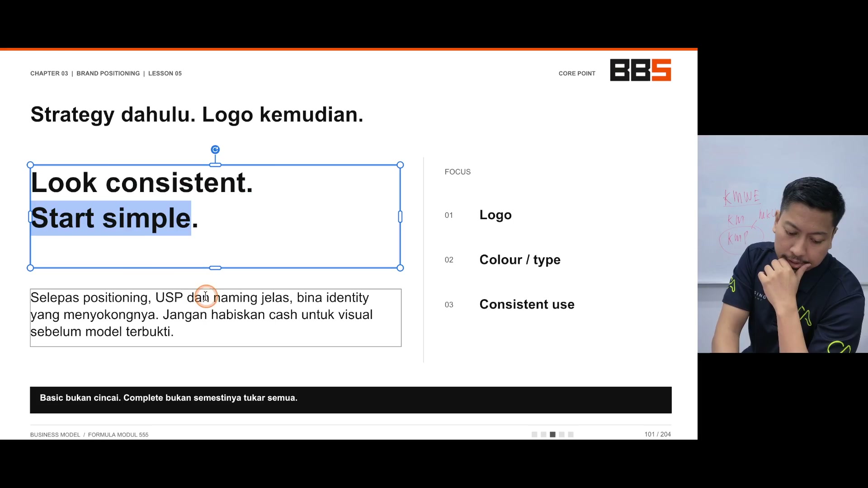Click the 'Logo' focus item
This screenshot has width=868, height=488.
tap(495, 215)
